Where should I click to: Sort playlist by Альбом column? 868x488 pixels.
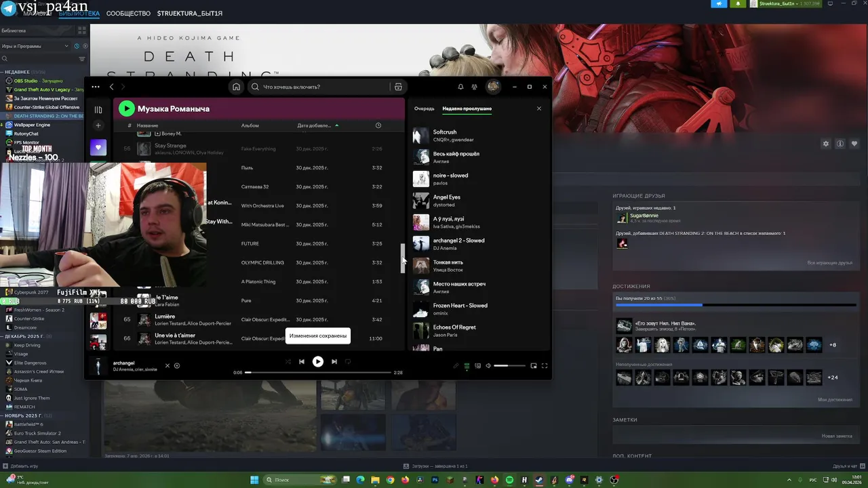(x=250, y=125)
